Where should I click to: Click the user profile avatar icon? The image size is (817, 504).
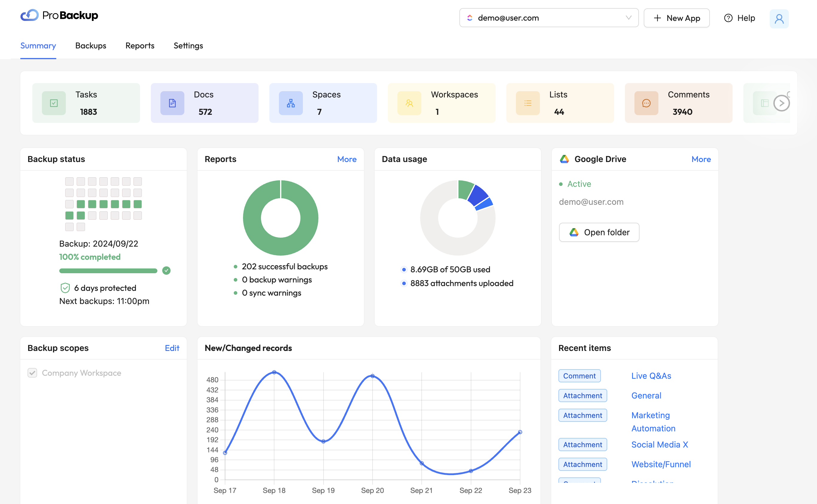click(x=779, y=19)
